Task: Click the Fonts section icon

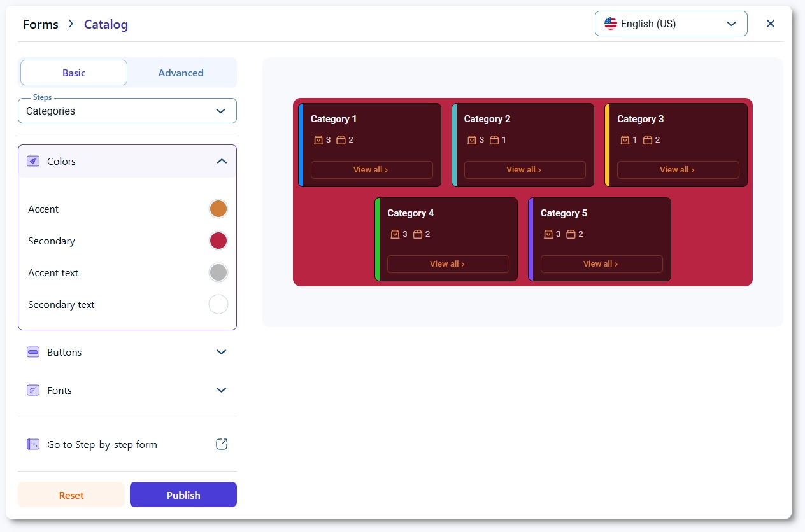Action: [33, 391]
